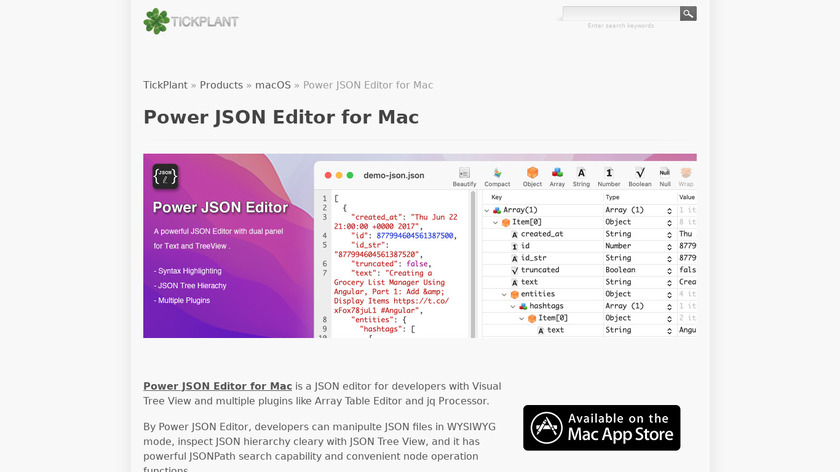
Task: Select the Beautify toolbar icon
Action: 464,177
